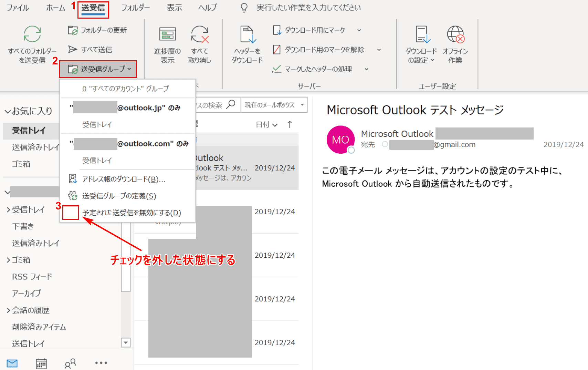Click すべて送信 send all icon
Image resolution: width=588 pixels, height=370 pixels.
tap(73, 50)
